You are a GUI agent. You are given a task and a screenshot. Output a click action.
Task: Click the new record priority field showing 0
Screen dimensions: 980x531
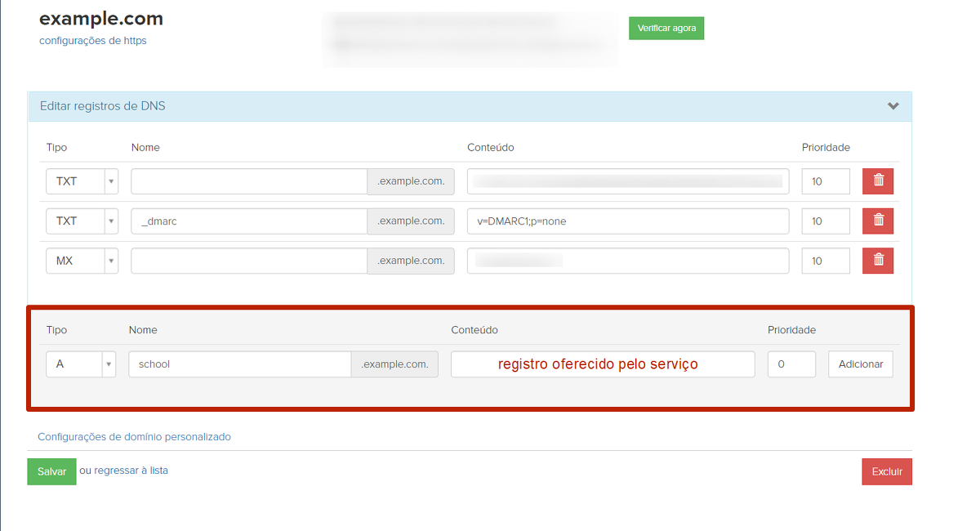(x=791, y=364)
